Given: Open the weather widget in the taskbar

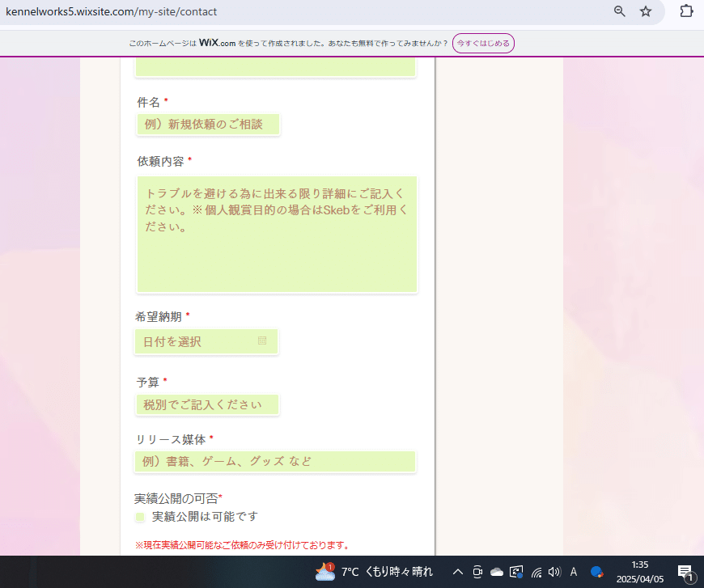Looking at the screenshot, I should [x=374, y=572].
